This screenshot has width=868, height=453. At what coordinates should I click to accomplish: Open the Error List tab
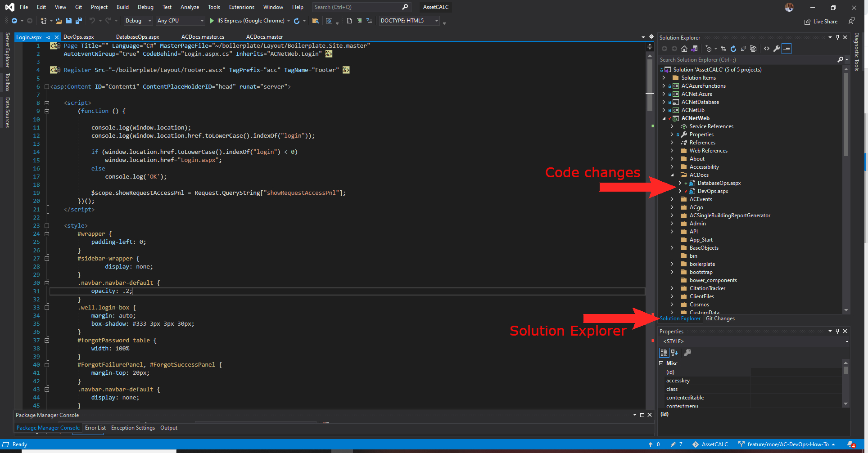pyautogui.click(x=95, y=428)
